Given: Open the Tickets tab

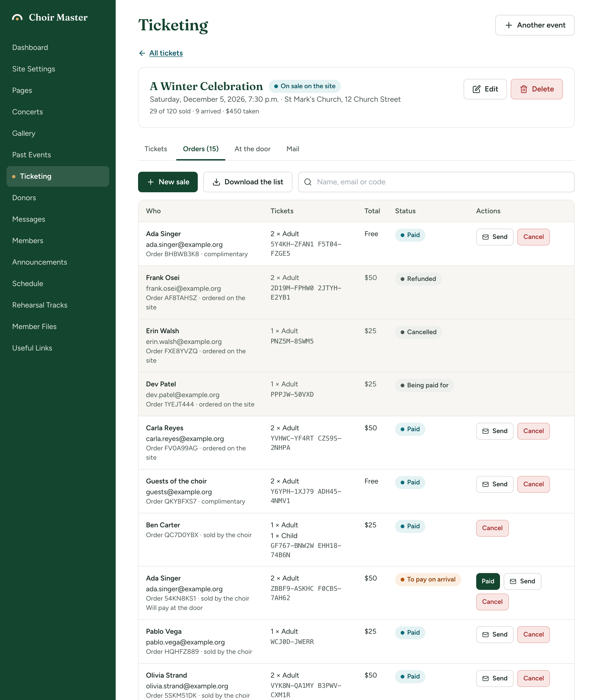Looking at the screenshot, I should 156,149.
